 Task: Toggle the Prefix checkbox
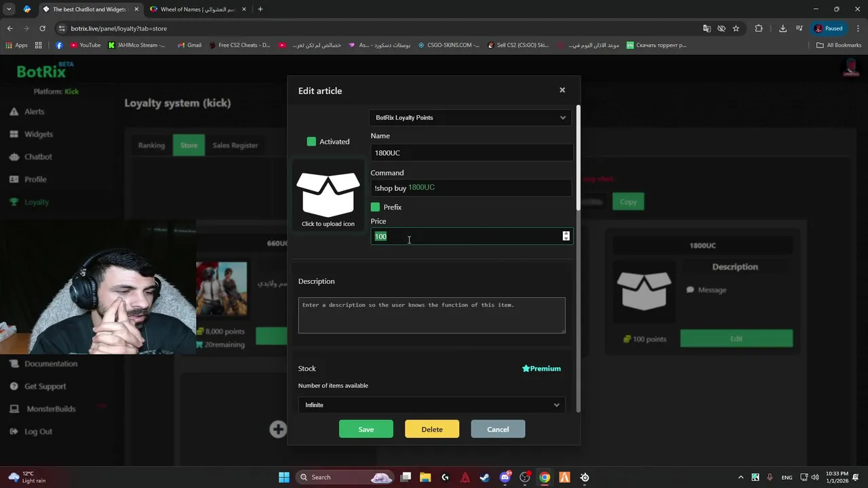tap(375, 207)
